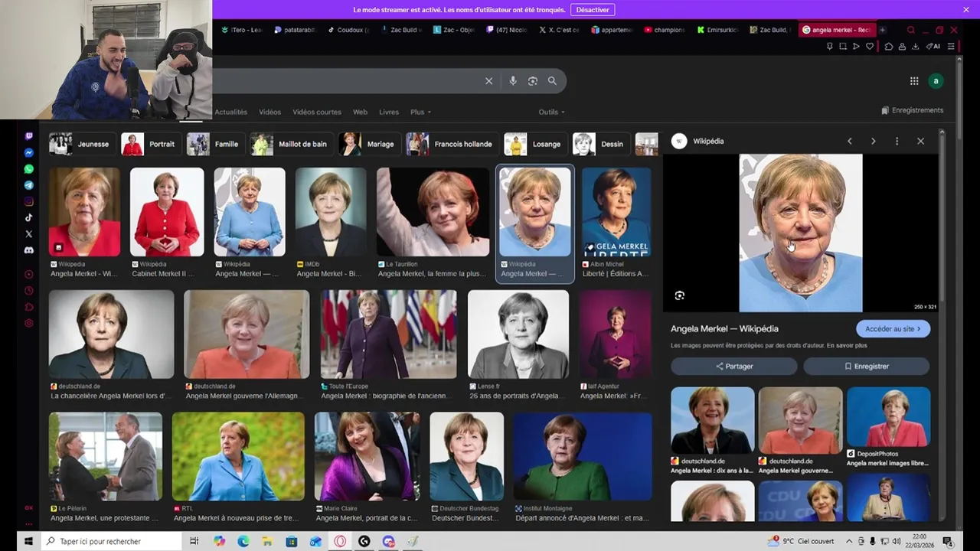
Task: Click the Accéder au site button
Action: (x=893, y=328)
